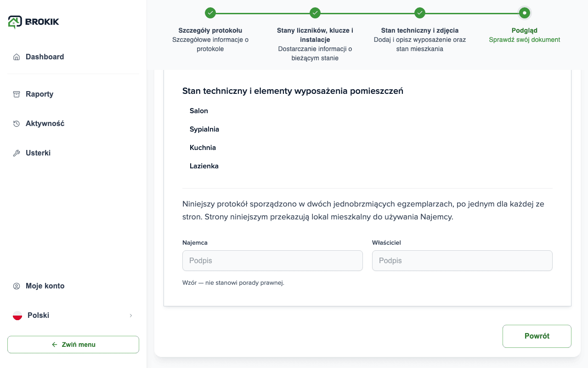Viewport: 588px width, 368px height.
Task: Select the Podgląd step circle
Action: pyautogui.click(x=525, y=13)
